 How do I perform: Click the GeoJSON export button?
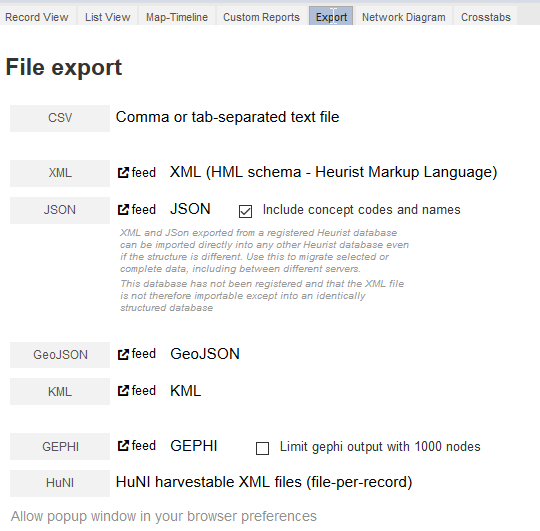click(x=60, y=355)
